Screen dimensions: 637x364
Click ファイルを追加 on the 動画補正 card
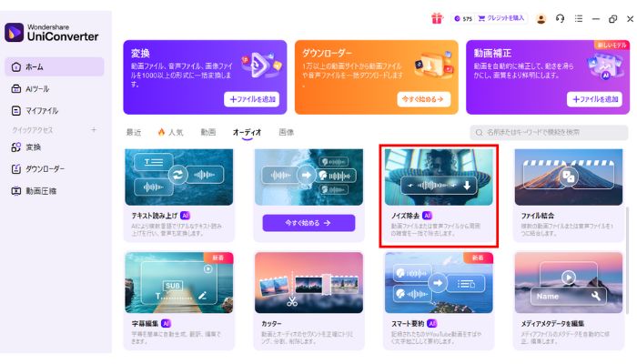(594, 99)
